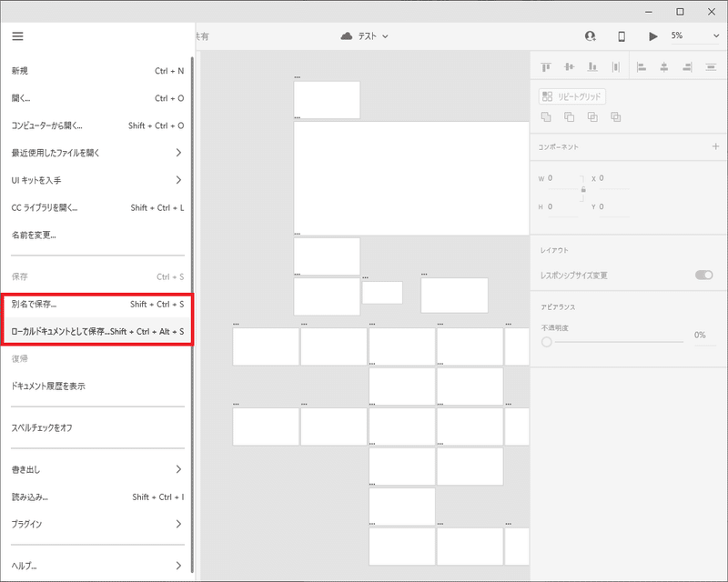Screen dimensions: 728x582
Task: Align objects to right edge
Action: pos(688,67)
